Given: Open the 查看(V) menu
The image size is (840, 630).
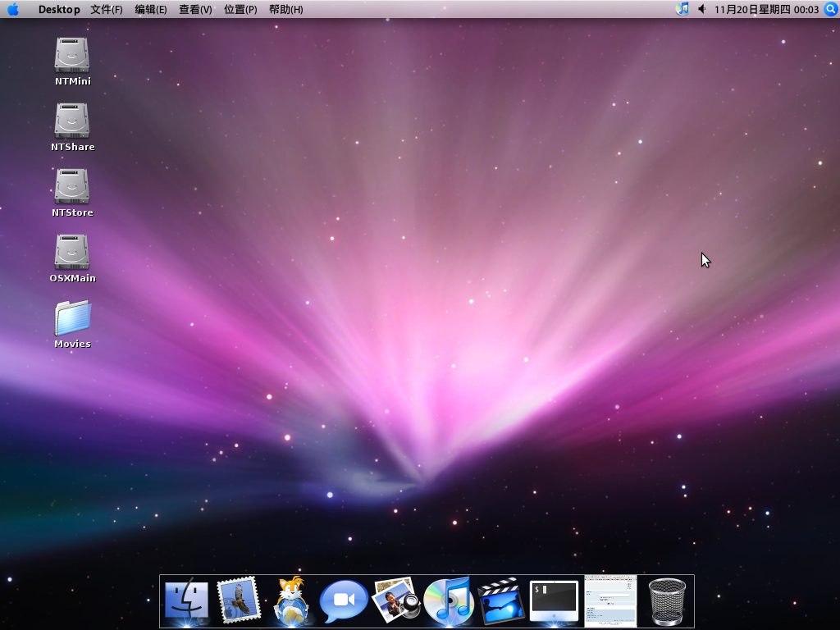Looking at the screenshot, I should pyautogui.click(x=195, y=10).
